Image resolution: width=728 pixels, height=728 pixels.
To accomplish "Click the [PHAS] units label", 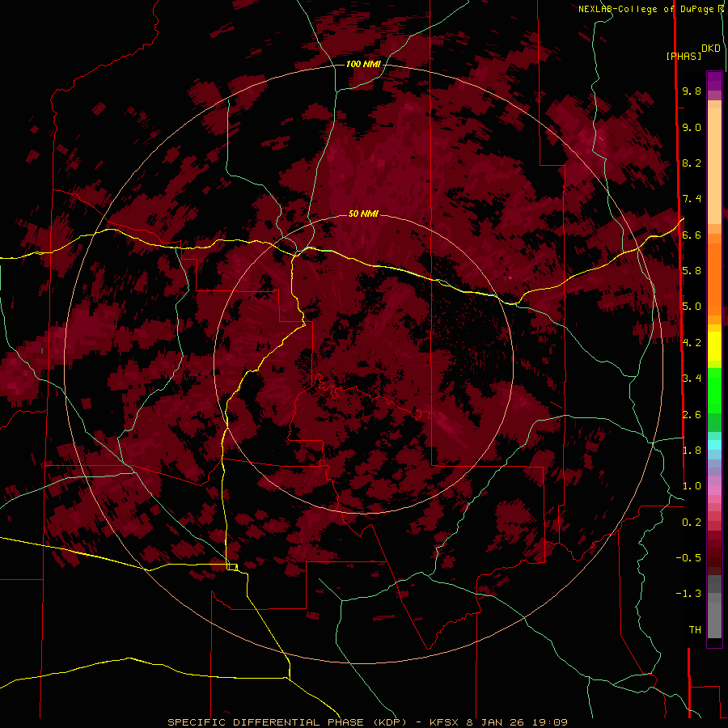I will [684, 57].
